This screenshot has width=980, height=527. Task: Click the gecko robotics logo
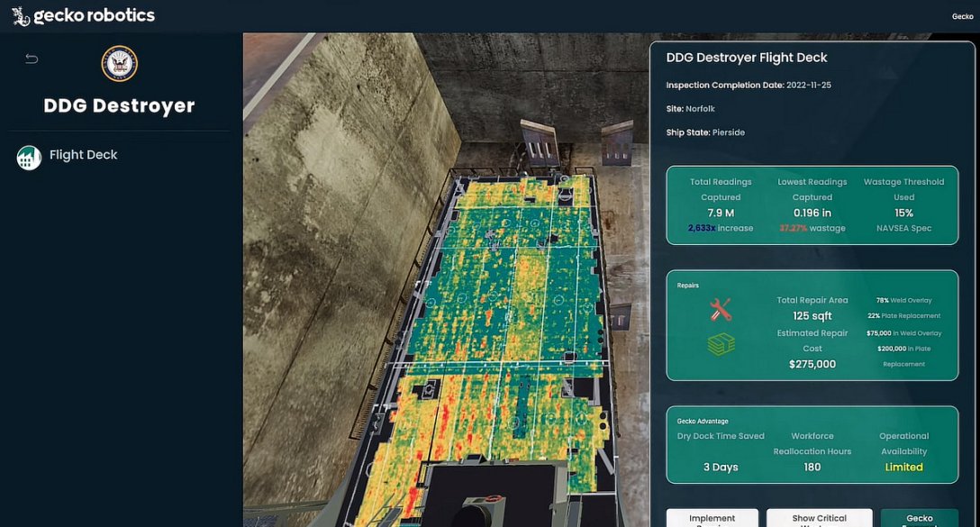pos(83,15)
